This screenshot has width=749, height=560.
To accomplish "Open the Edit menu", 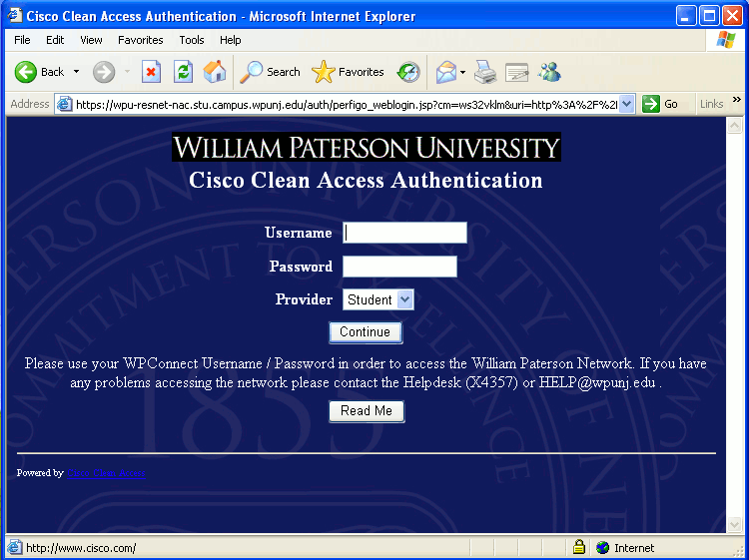I will [55, 40].
